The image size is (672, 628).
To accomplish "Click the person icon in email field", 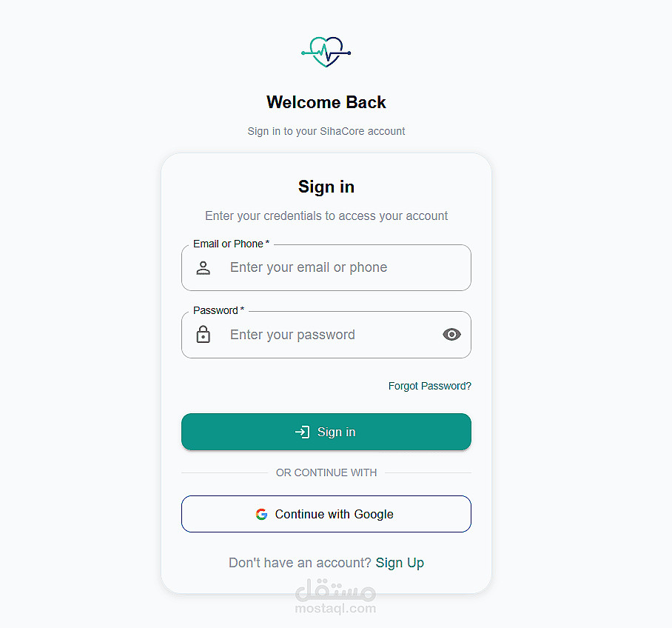I will (203, 267).
